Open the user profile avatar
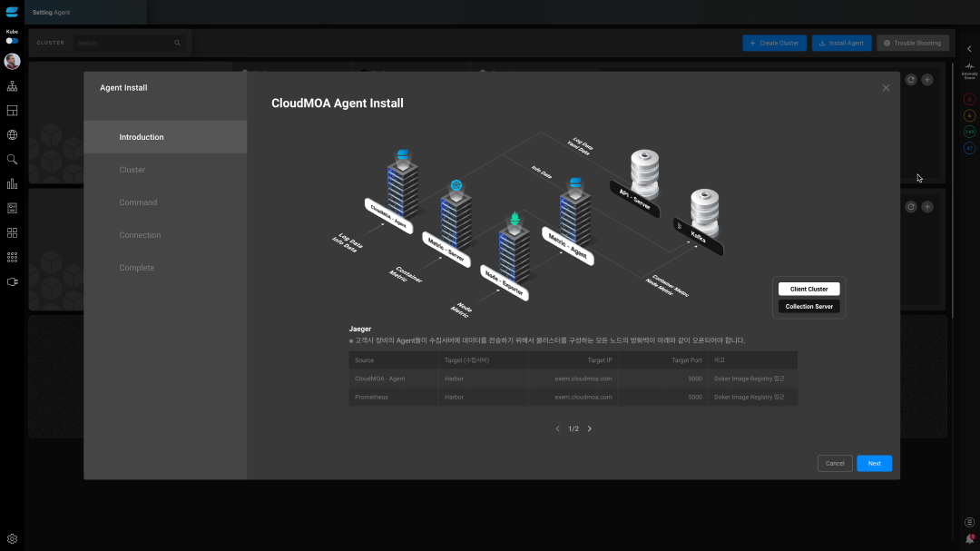Image resolution: width=980 pixels, height=551 pixels. pos(12,61)
